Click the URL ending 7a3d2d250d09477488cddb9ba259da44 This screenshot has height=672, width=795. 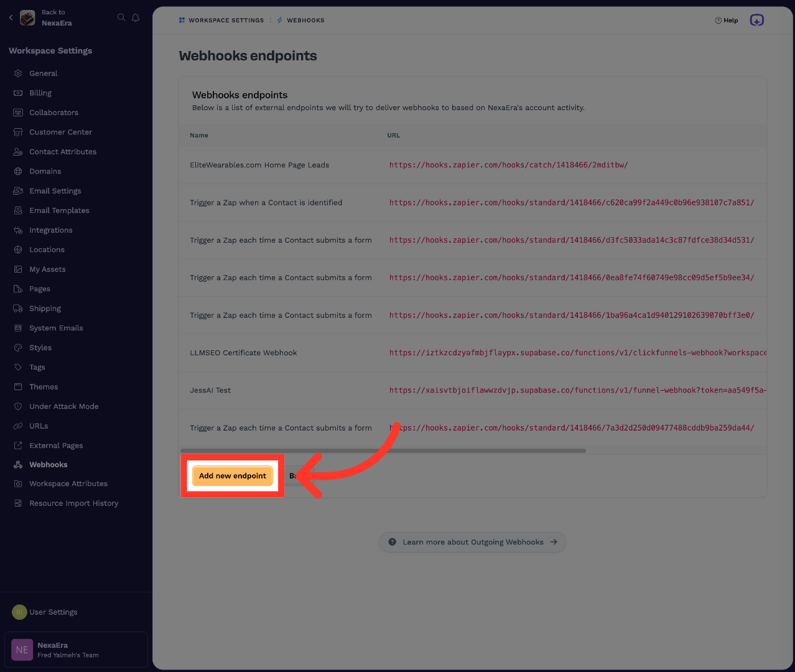coord(572,428)
